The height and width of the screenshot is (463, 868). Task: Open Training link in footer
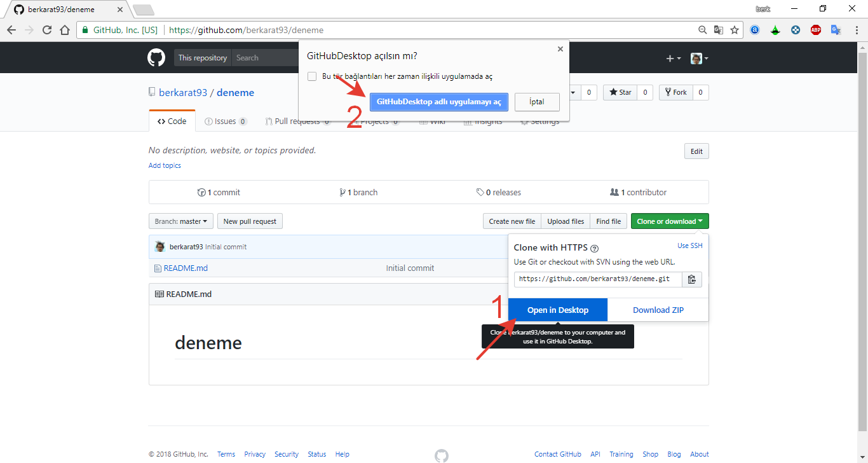[621, 454]
